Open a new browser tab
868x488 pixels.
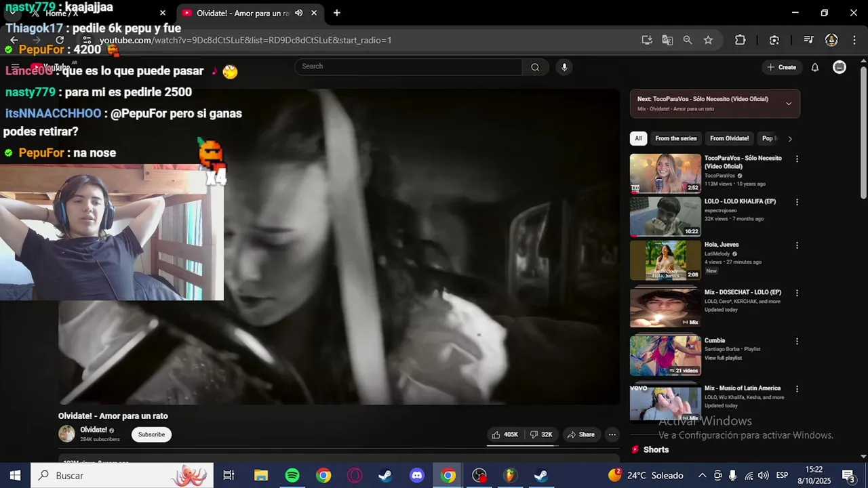(336, 13)
